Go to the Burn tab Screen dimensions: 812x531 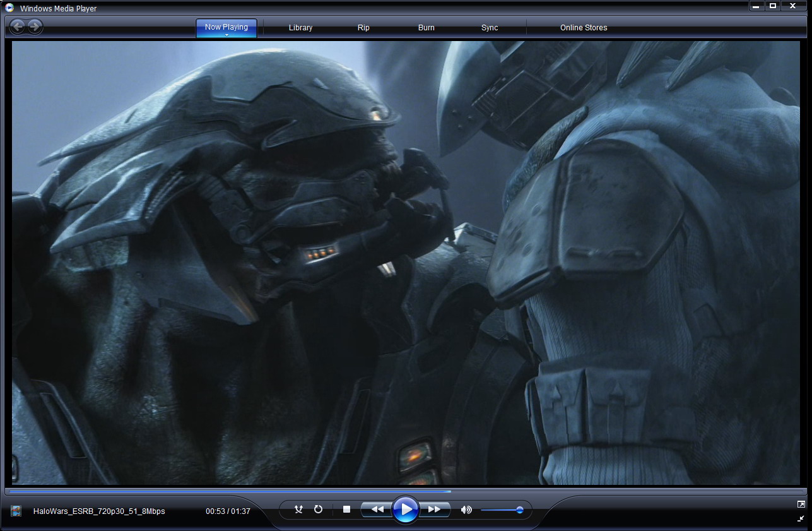pos(426,28)
